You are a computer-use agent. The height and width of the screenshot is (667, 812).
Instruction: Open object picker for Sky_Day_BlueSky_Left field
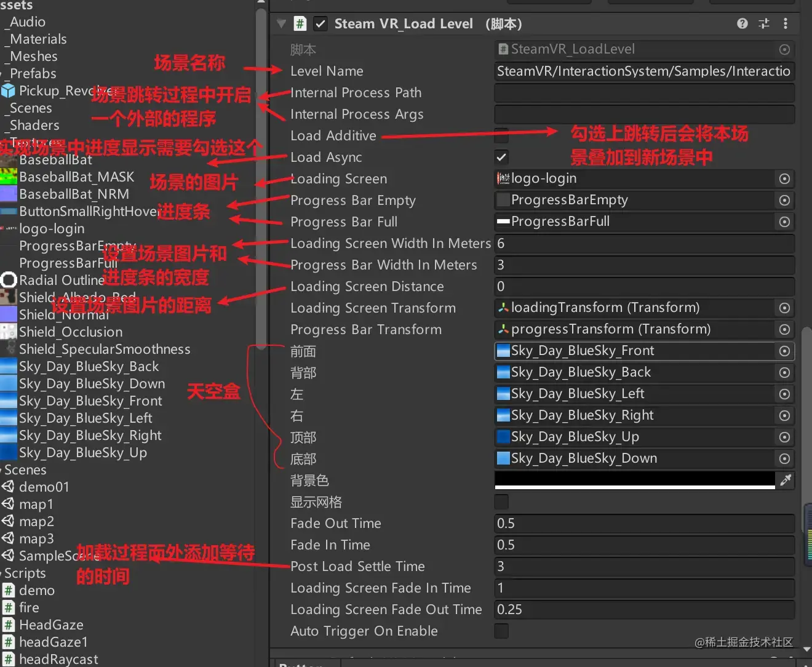pos(784,394)
